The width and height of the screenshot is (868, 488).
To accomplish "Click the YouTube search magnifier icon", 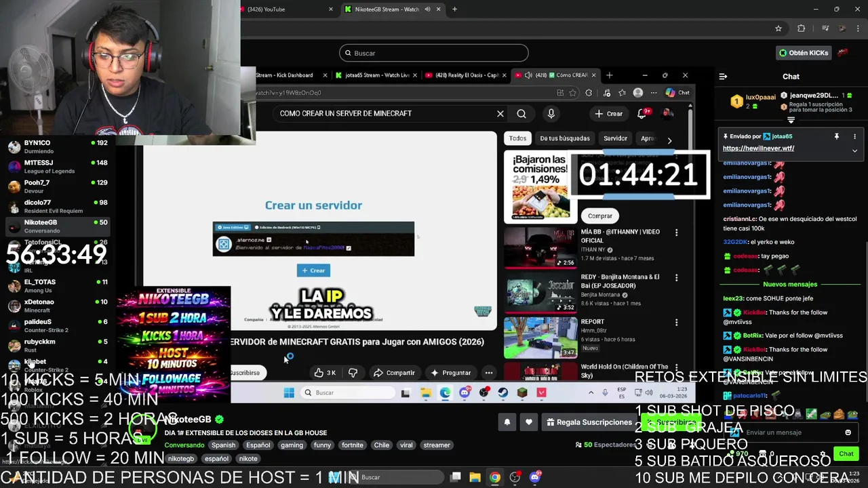I will pos(521,114).
